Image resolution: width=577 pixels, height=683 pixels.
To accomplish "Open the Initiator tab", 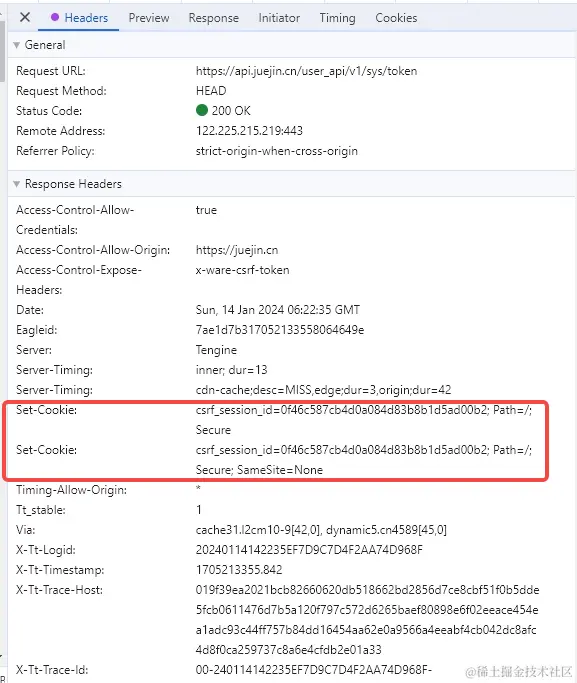I will point(279,18).
